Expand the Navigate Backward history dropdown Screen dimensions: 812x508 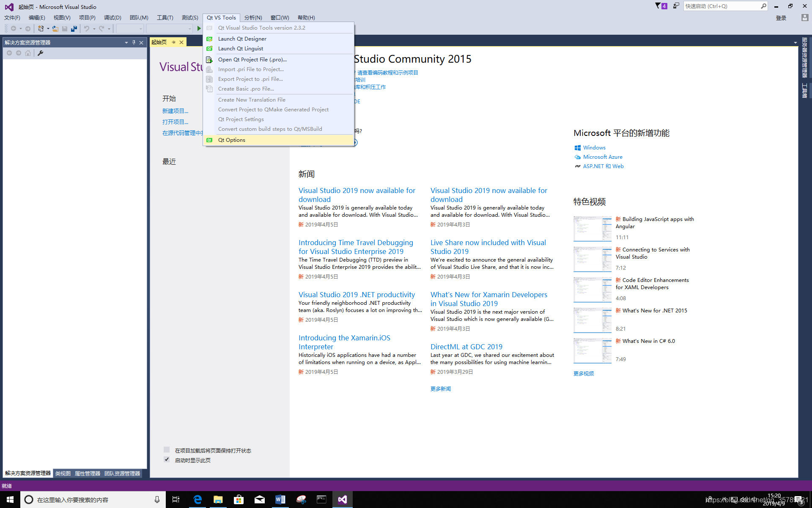click(21, 28)
